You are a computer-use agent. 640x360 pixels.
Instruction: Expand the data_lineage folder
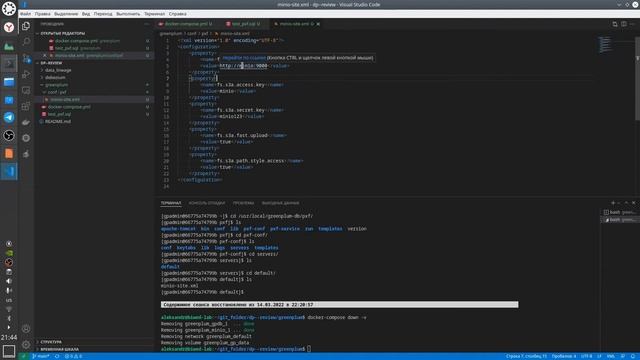tap(58, 70)
